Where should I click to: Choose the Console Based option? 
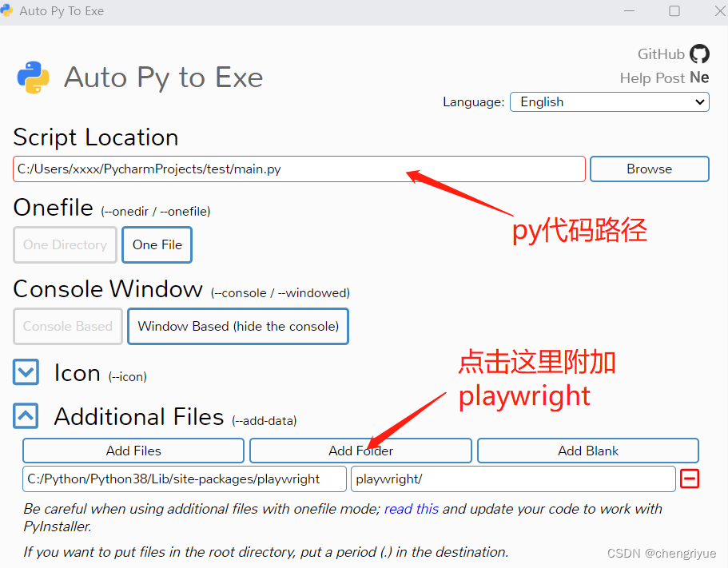[x=68, y=326]
